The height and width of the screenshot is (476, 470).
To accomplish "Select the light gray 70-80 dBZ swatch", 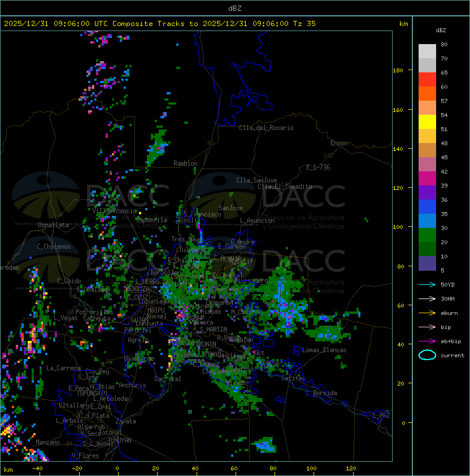I will point(427,51).
